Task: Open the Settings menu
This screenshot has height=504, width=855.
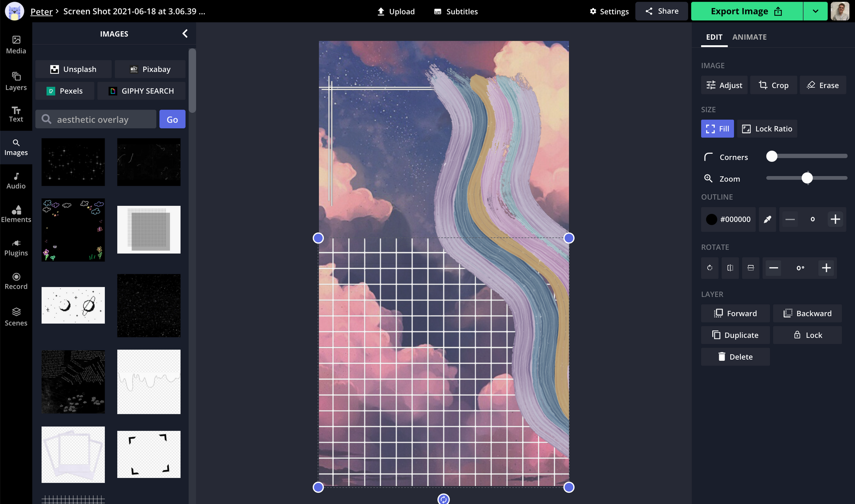Action: (609, 11)
